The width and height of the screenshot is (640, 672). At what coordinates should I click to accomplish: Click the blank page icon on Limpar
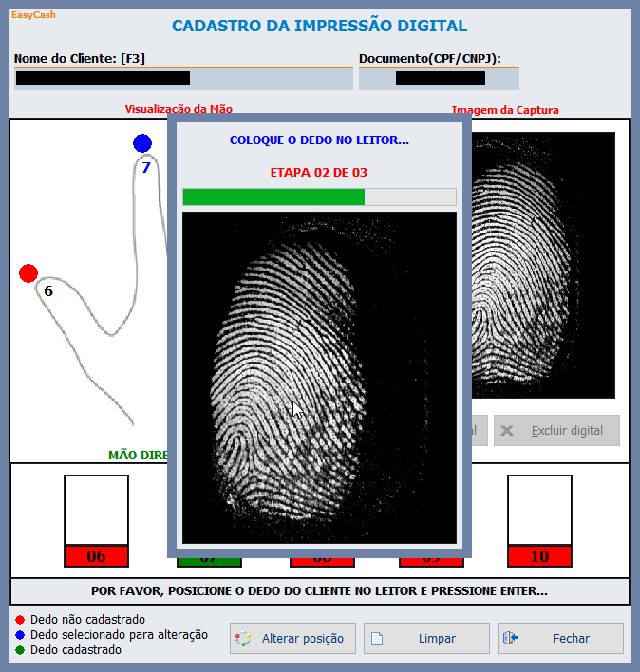point(377,639)
